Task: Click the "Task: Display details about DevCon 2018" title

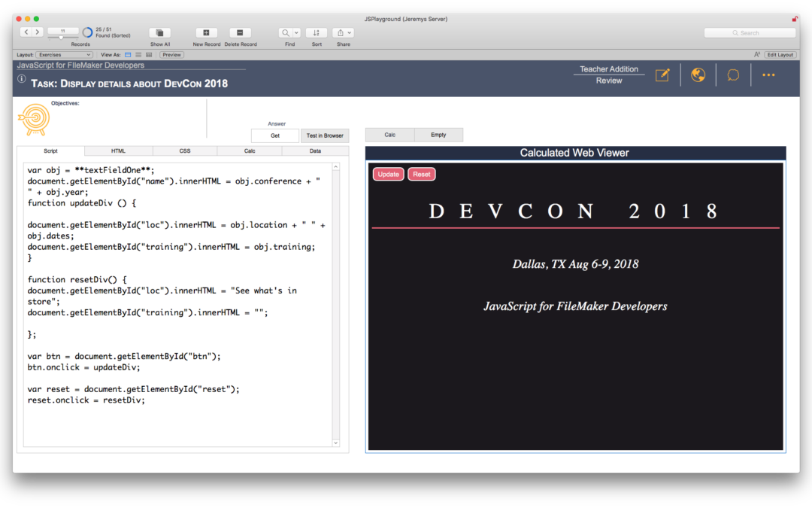Action: point(129,84)
